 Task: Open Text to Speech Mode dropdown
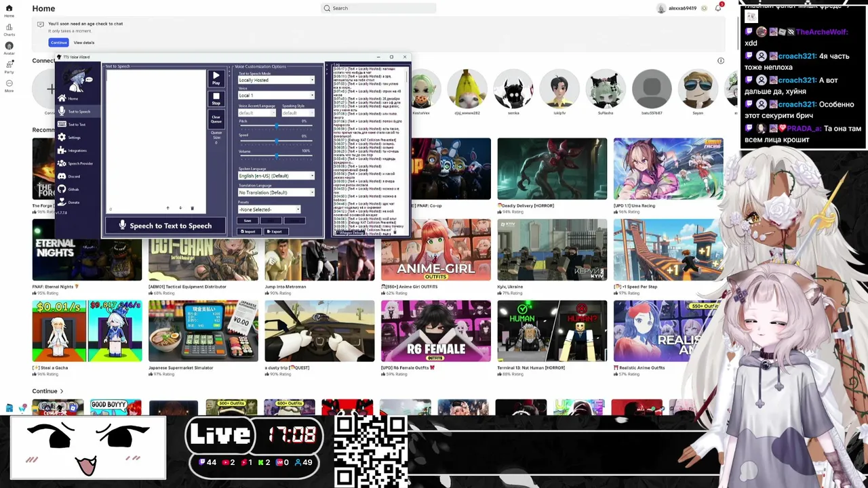[x=276, y=80]
